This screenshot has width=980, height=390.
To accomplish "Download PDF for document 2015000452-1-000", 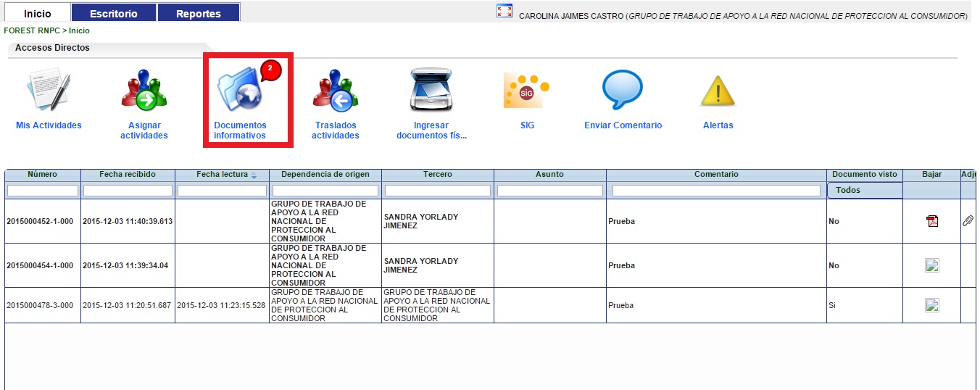I will (x=932, y=221).
